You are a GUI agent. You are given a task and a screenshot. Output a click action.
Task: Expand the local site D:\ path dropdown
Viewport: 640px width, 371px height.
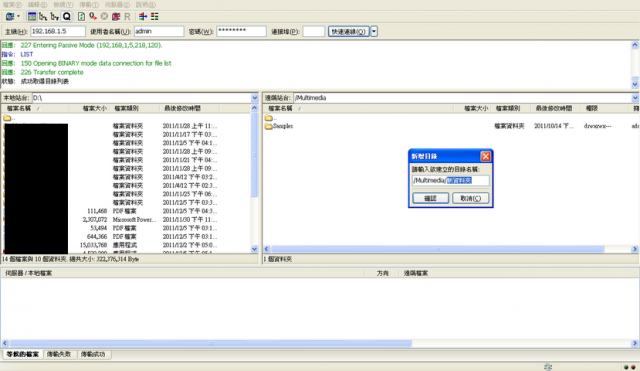[255, 98]
